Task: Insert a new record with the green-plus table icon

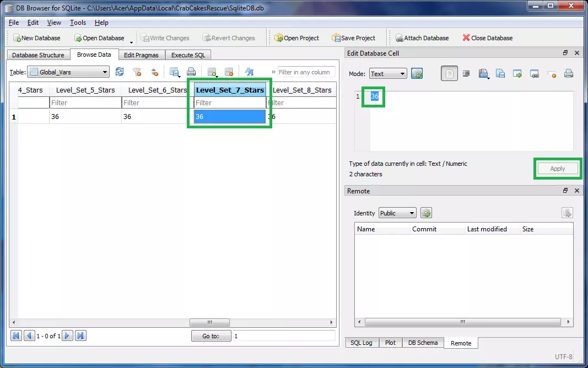Action: pos(212,72)
